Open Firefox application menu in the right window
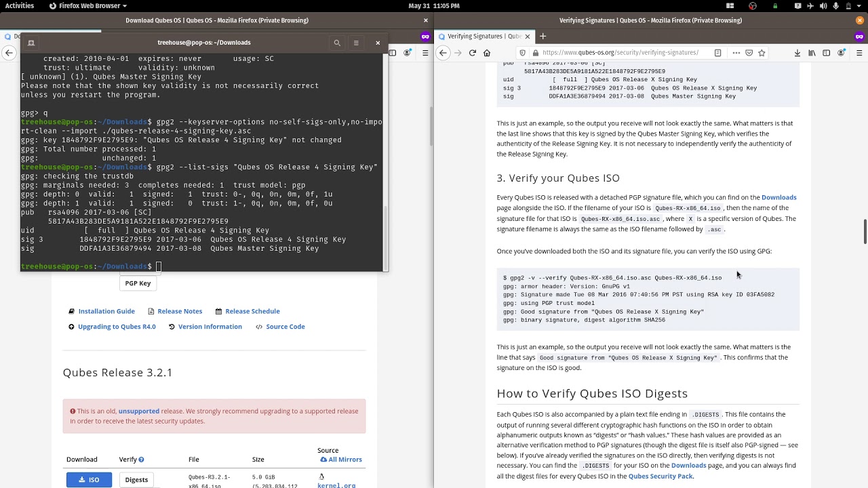This screenshot has height=488, width=868. [859, 53]
